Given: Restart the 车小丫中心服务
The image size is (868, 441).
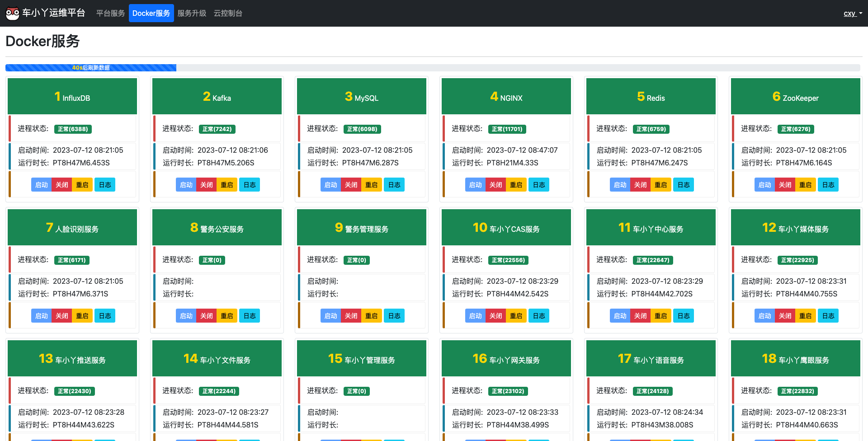Looking at the screenshot, I should click(660, 316).
